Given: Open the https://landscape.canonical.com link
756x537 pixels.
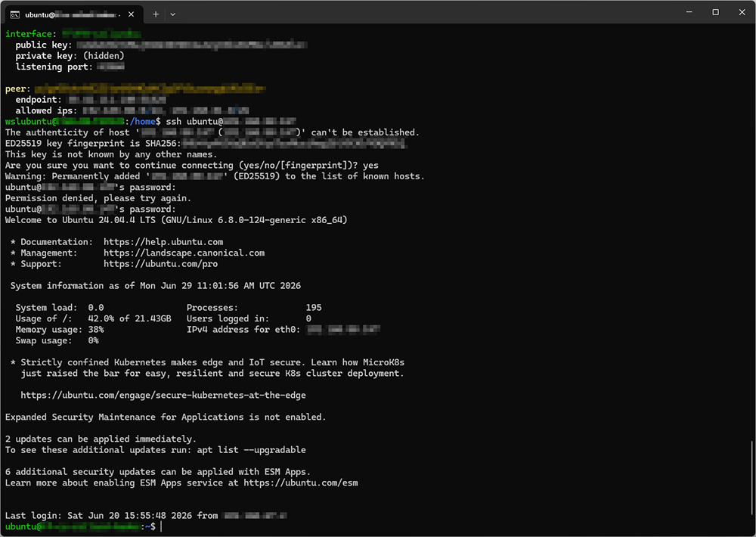Looking at the screenshot, I should tap(184, 253).
